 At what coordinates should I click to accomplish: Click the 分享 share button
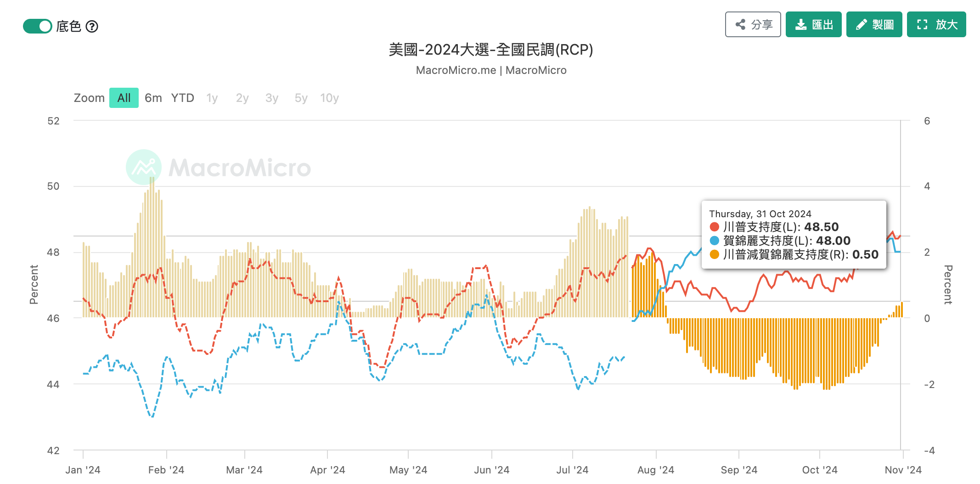pyautogui.click(x=753, y=24)
